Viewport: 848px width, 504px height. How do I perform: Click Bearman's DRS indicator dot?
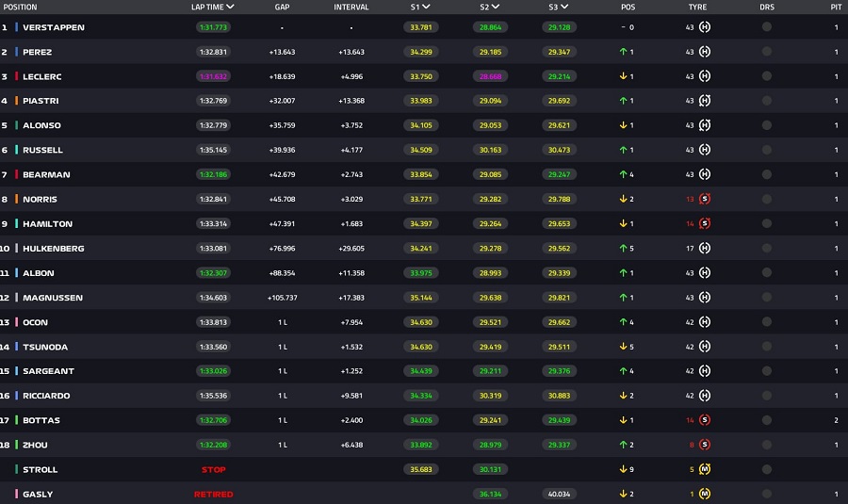pyautogui.click(x=766, y=174)
